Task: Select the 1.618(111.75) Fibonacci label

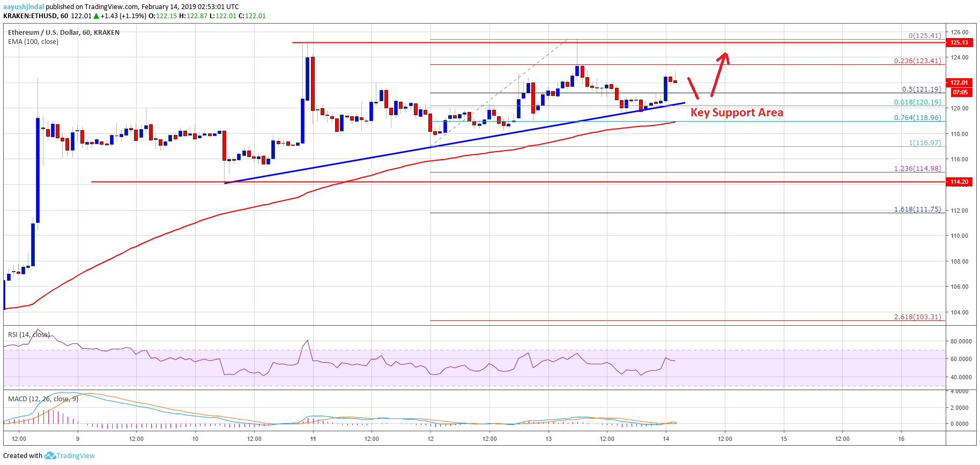Action: click(917, 209)
